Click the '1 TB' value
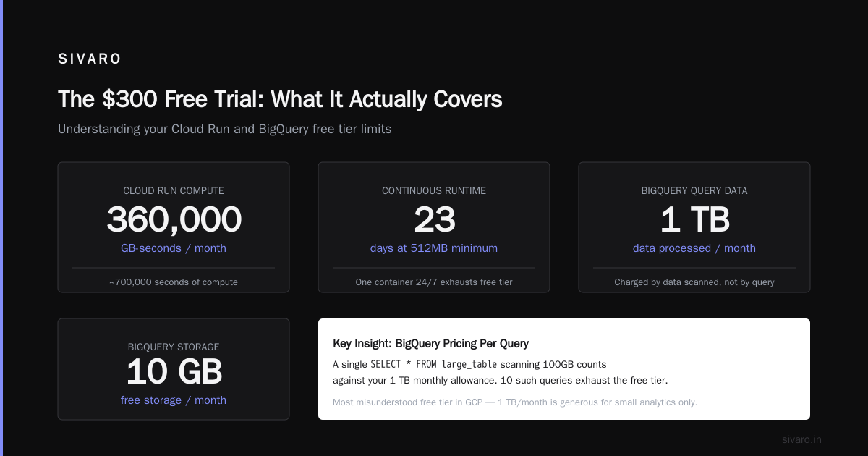The height and width of the screenshot is (456, 868). 694,219
